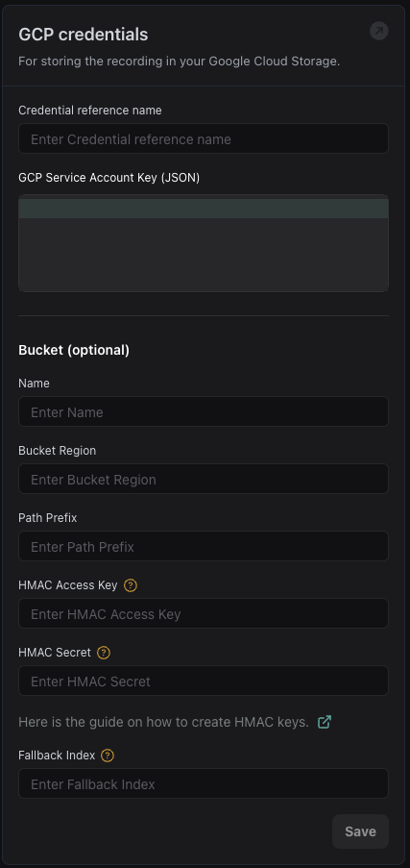The width and height of the screenshot is (410, 868).
Task: Click the Bucket (optional) section heading
Action: (x=74, y=351)
